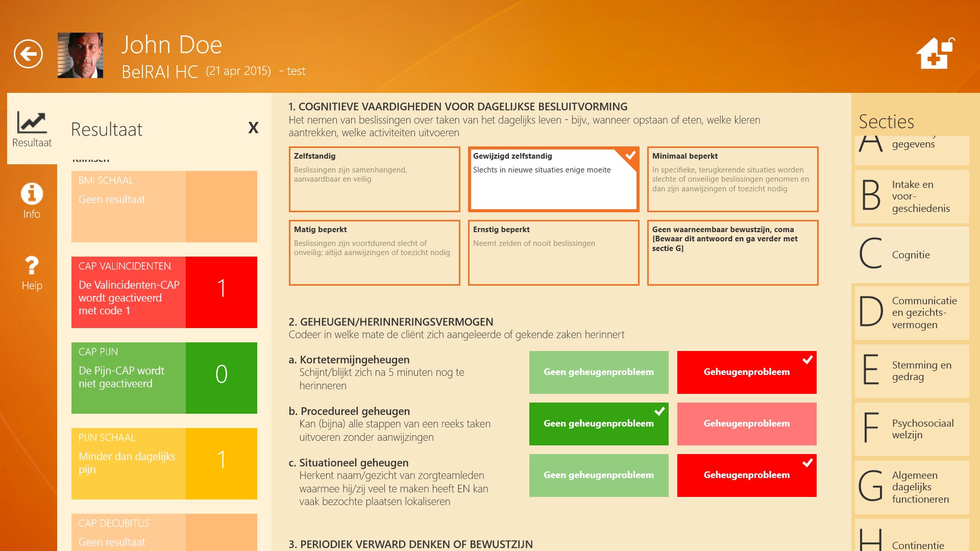
Task: Open section C Cognitie
Action: tap(911, 254)
